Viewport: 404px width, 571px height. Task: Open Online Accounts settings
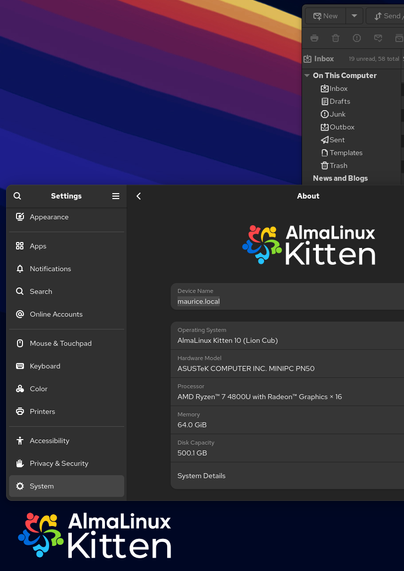tap(67, 314)
